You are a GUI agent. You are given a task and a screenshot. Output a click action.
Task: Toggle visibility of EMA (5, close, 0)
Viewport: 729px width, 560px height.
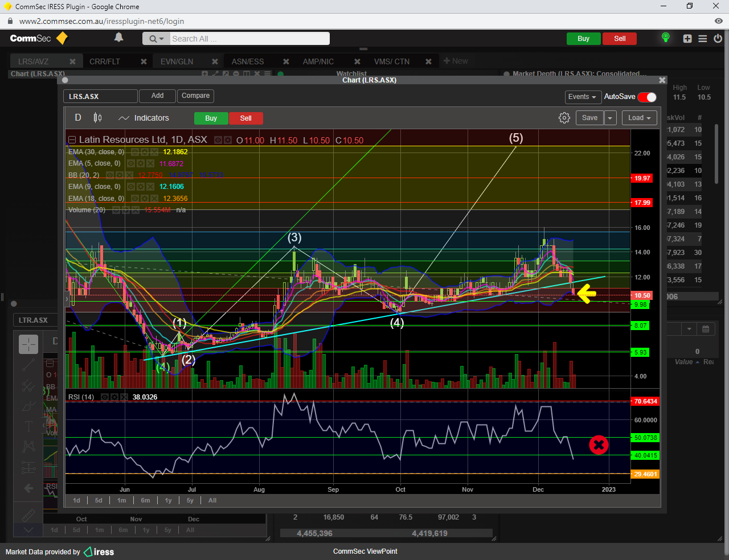coord(132,164)
